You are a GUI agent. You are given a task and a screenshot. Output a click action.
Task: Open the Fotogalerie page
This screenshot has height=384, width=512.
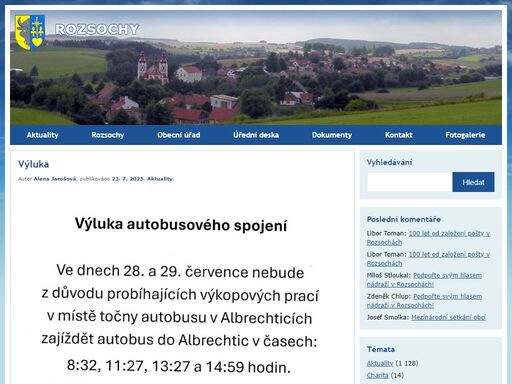(x=465, y=135)
